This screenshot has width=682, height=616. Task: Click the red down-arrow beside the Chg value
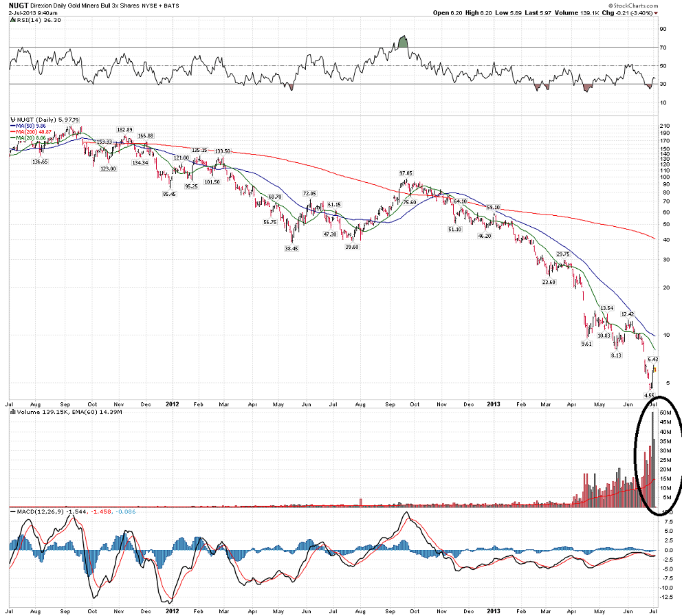656,13
